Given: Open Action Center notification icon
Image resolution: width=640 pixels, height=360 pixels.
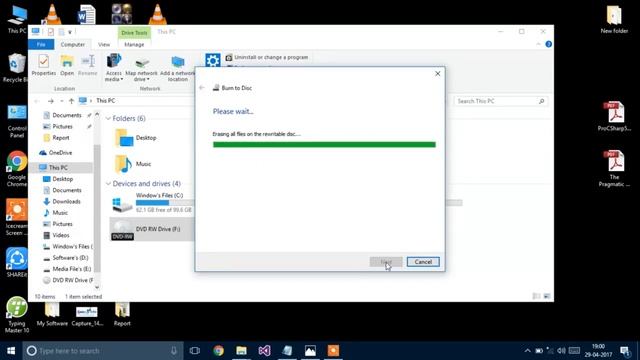Looking at the screenshot, I should 625,351.
